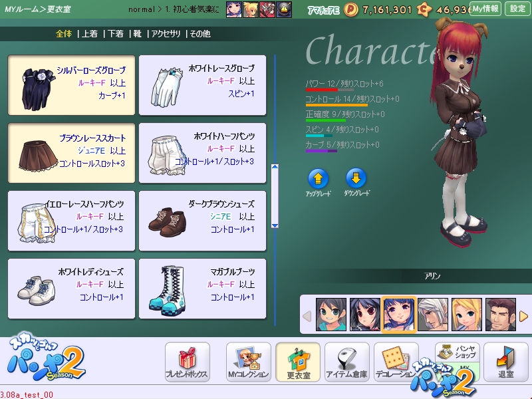Click the yellow アップグレード up arrow
Viewport: 532px width, 399px height.
click(x=318, y=178)
